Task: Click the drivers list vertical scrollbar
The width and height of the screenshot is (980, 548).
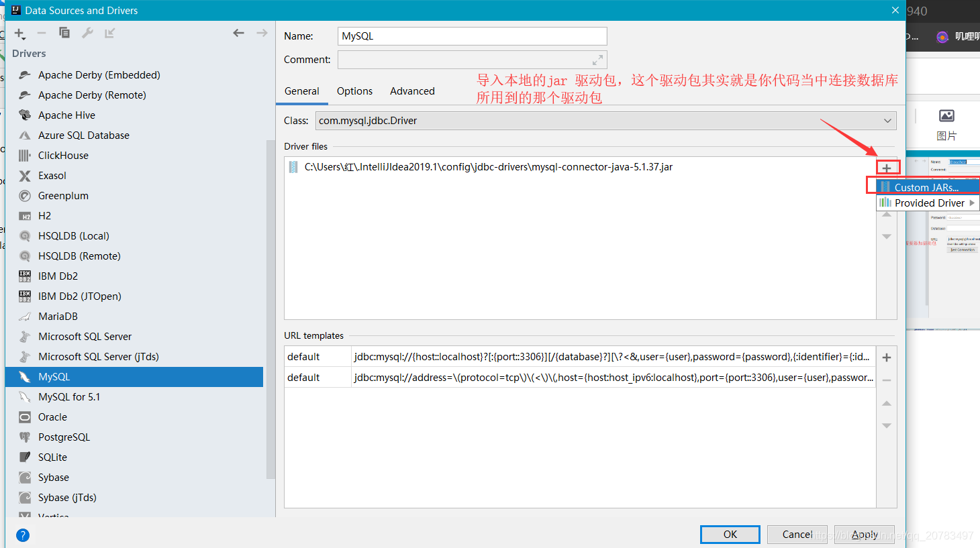Action: point(271,309)
